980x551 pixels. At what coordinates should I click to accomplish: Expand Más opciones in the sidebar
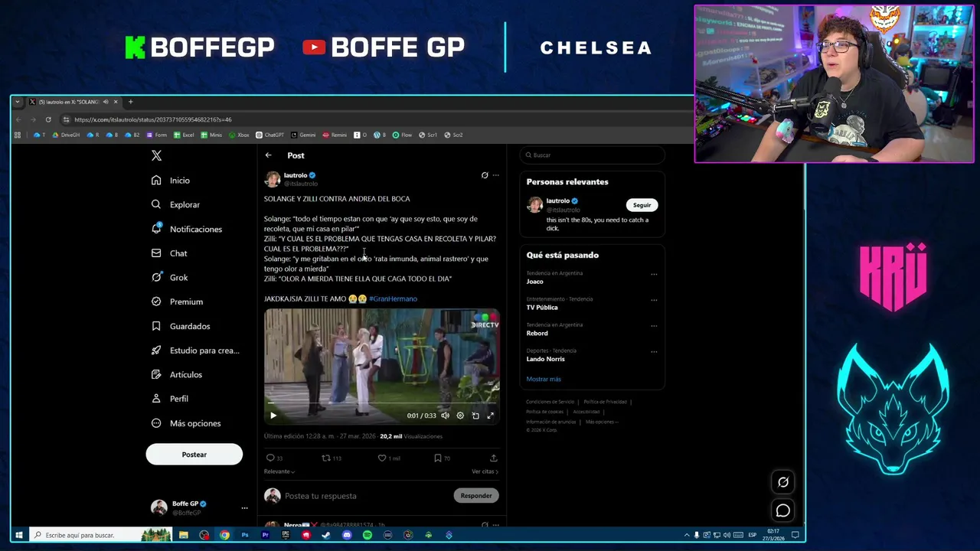coord(186,423)
